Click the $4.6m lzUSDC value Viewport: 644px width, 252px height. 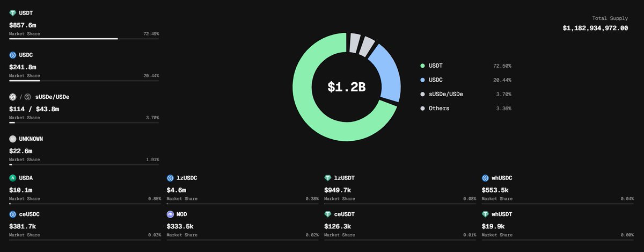point(177,190)
